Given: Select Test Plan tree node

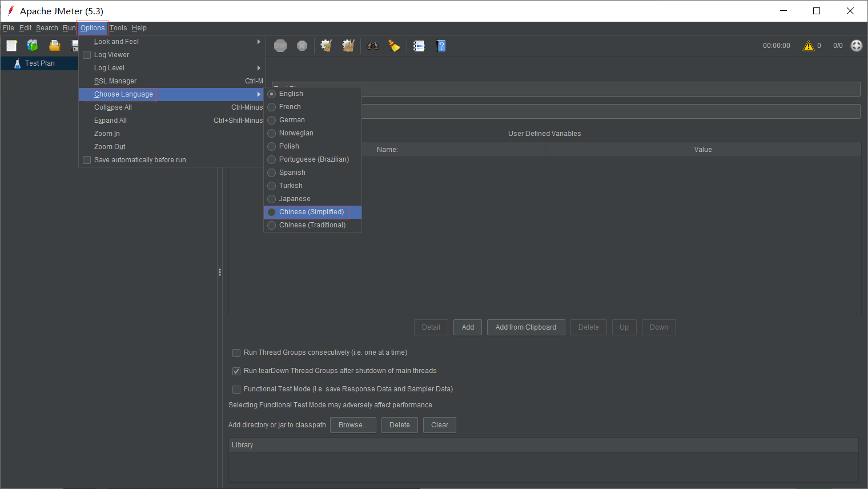Looking at the screenshot, I should tap(39, 63).
